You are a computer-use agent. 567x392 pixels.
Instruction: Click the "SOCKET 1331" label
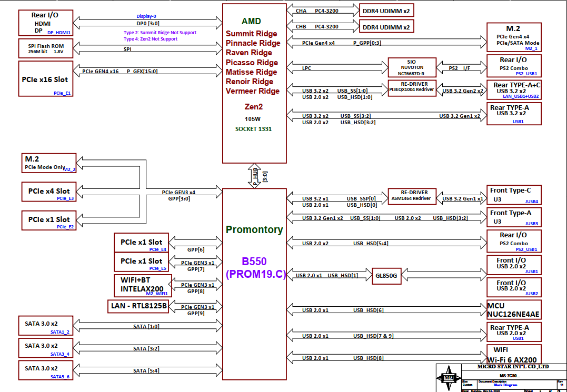(x=253, y=129)
